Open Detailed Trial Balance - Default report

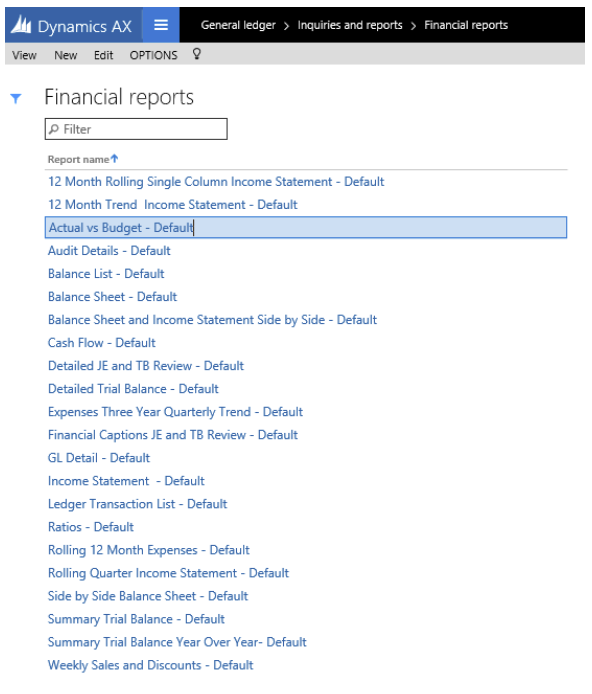(133, 389)
